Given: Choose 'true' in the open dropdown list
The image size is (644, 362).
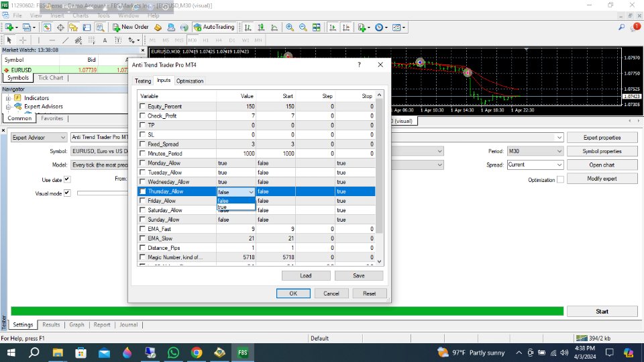Looking at the screenshot, I should pyautogui.click(x=235, y=207).
